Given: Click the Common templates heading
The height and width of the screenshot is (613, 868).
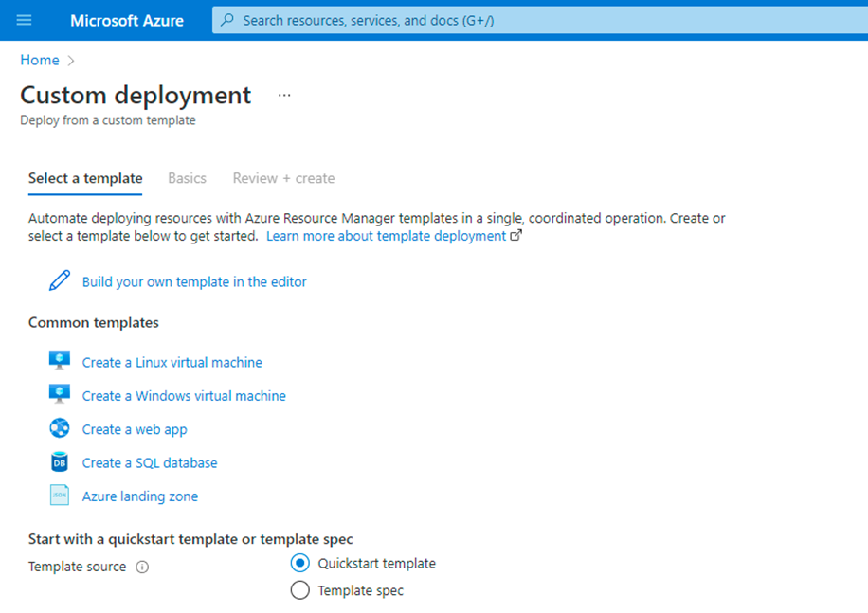Looking at the screenshot, I should (94, 322).
